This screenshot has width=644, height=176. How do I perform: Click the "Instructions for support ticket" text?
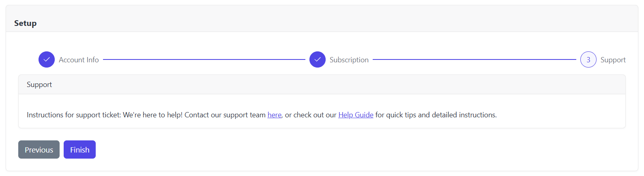tap(74, 115)
